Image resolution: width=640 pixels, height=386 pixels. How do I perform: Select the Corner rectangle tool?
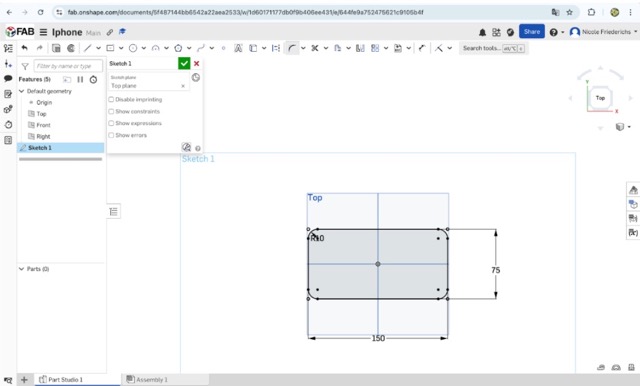tap(110, 48)
